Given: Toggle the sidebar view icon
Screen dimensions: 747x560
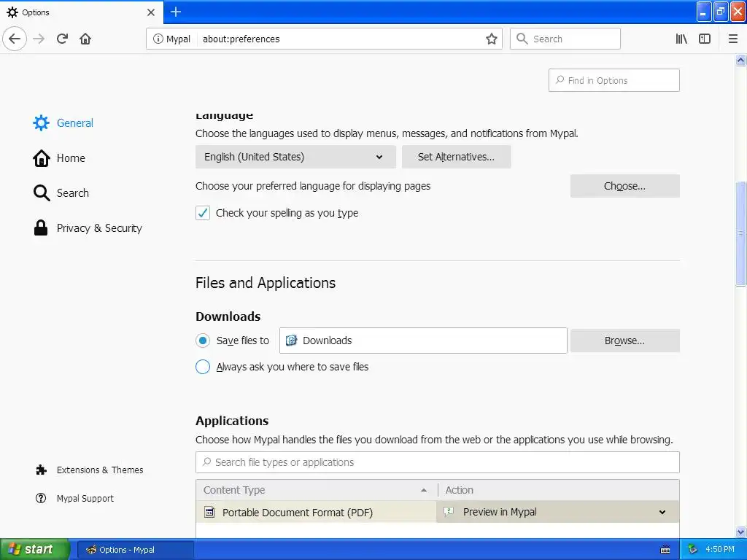Looking at the screenshot, I should (705, 39).
